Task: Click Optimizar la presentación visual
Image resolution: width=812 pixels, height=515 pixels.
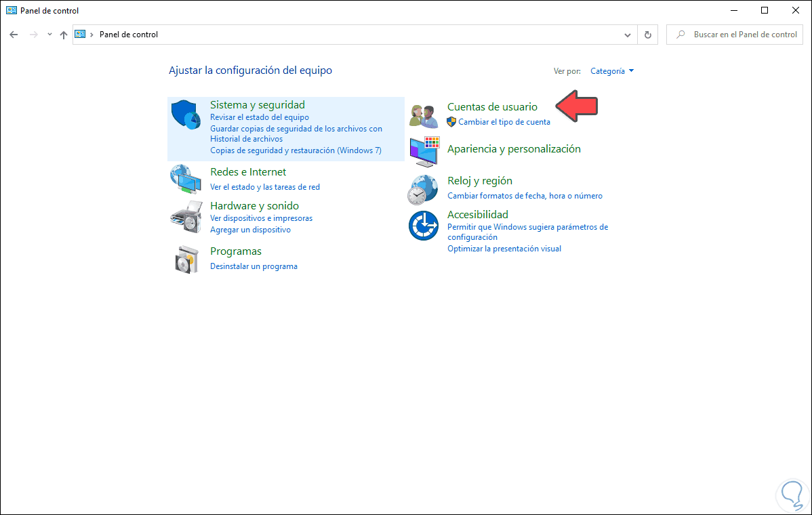Action: point(504,249)
